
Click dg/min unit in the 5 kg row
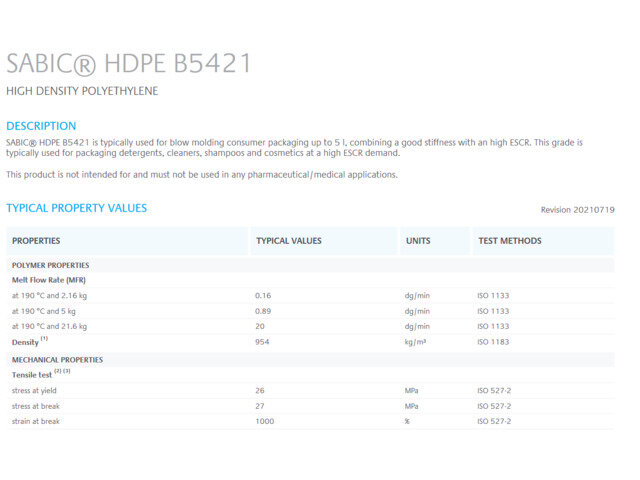417,311
